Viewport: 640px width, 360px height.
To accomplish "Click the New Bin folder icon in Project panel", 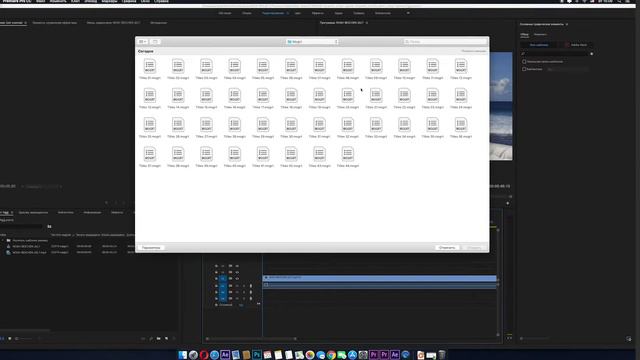I will (x=158, y=338).
